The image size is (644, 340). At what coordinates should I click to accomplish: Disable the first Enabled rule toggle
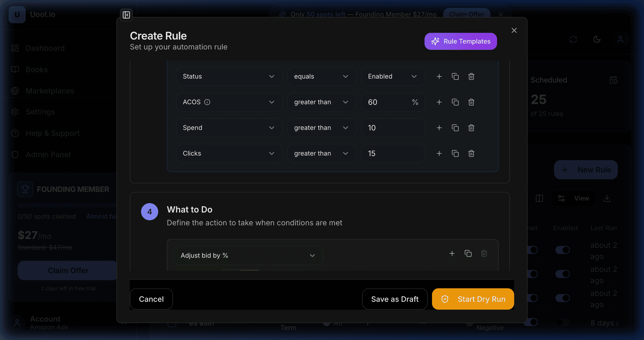click(563, 250)
